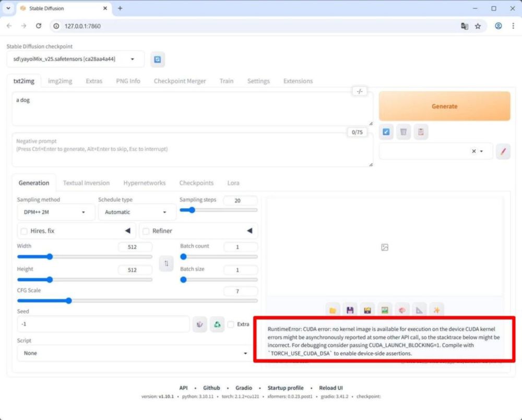Reload the browser page
Screen dimensions: 522x420
pyautogui.click(x=39, y=26)
